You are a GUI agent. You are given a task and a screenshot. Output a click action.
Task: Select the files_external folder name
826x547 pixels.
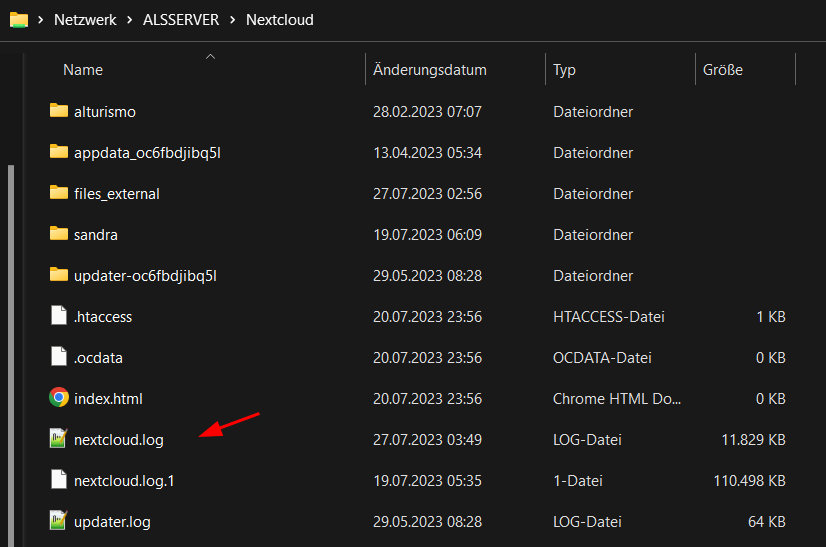pyautogui.click(x=116, y=194)
